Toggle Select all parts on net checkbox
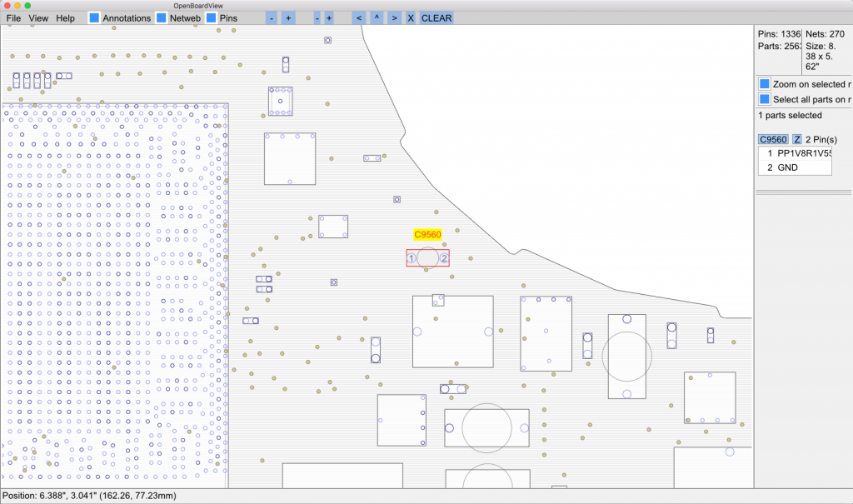 click(764, 99)
